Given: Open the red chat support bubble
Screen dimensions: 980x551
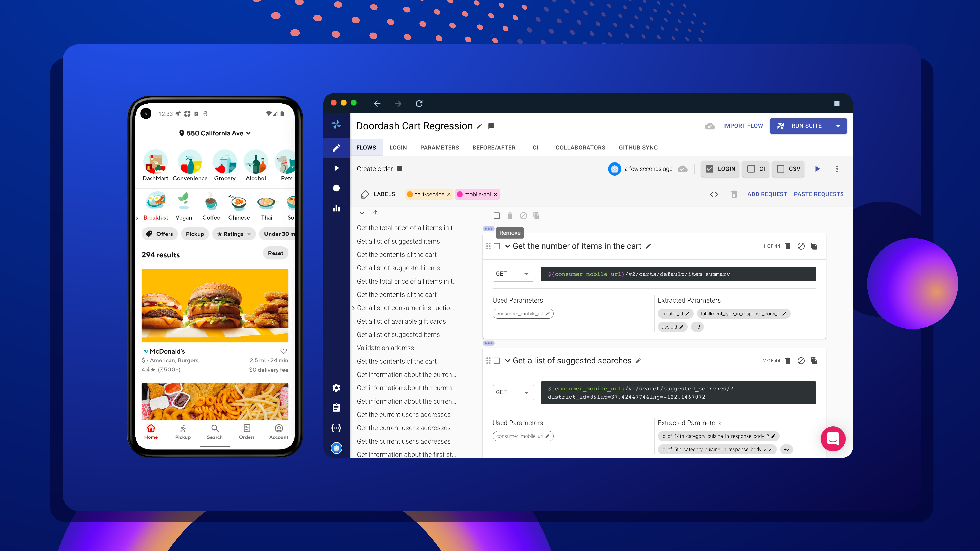Looking at the screenshot, I should (x=833, y=438).
